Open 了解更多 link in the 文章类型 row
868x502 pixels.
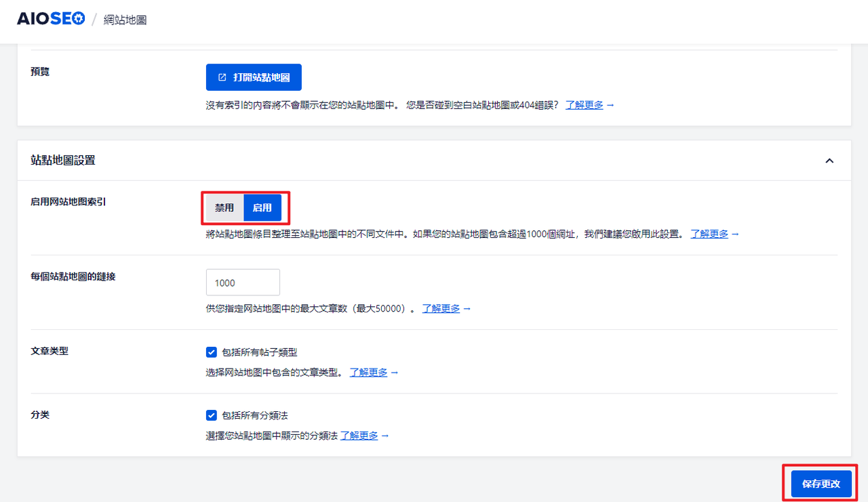[x=368, y=373]
